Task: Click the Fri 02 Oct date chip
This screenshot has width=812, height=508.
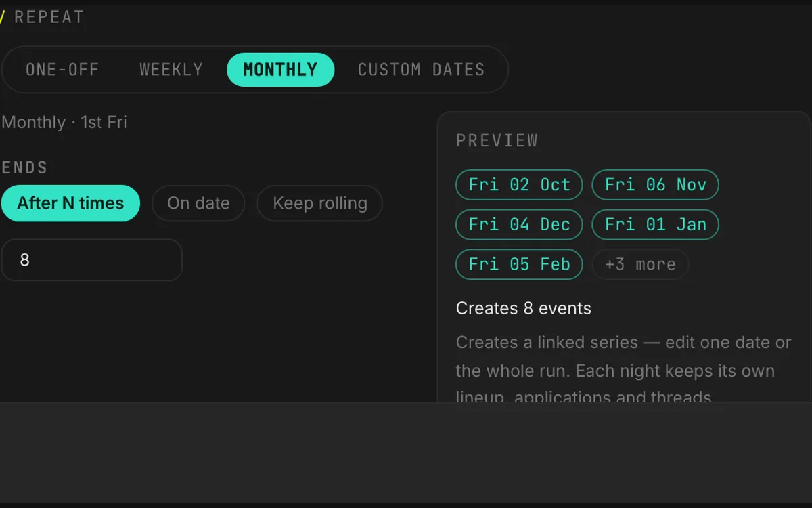Action: [x=520, y=185]
